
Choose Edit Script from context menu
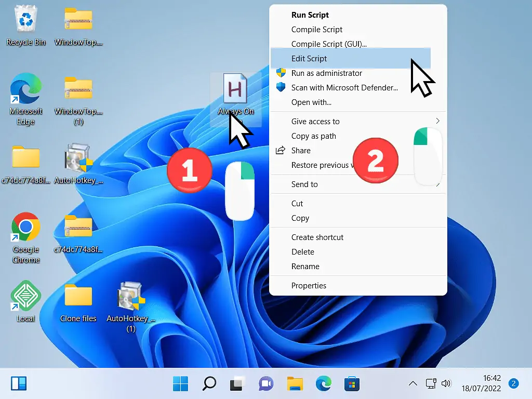309,59
